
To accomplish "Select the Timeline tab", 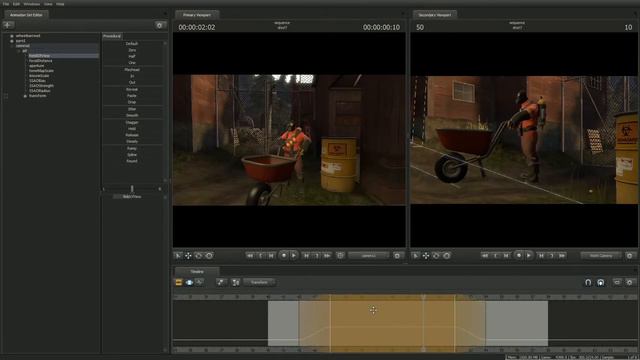I will (x=197, y=271).
